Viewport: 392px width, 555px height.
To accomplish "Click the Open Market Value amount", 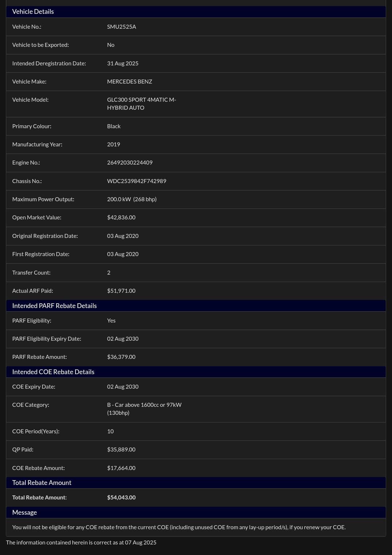I will click(121, 218).
